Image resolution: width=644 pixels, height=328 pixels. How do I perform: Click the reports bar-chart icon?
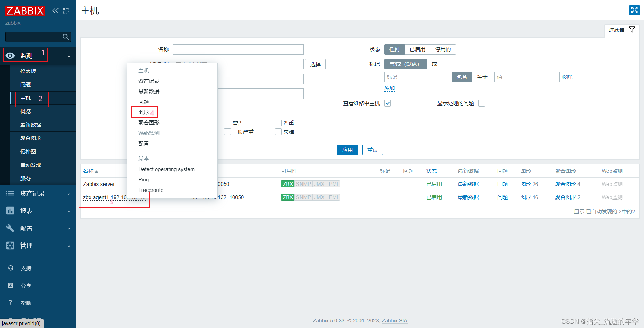[x=10, y=211]
